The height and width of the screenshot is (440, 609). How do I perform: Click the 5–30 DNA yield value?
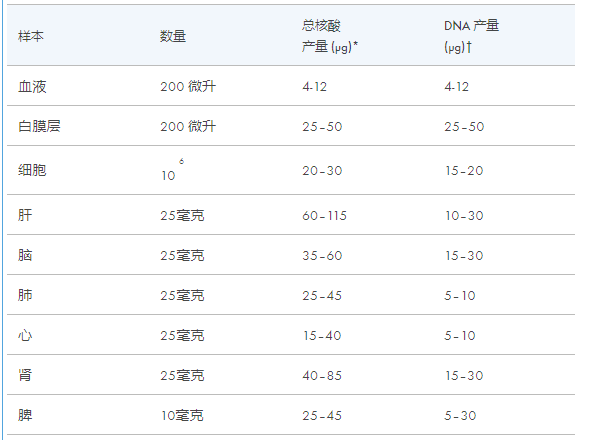(460, 416)
